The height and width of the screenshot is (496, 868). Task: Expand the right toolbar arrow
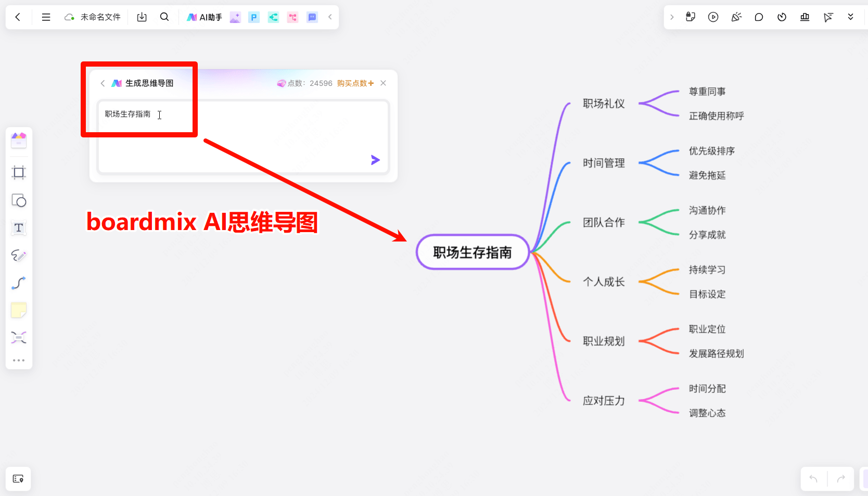672,17
